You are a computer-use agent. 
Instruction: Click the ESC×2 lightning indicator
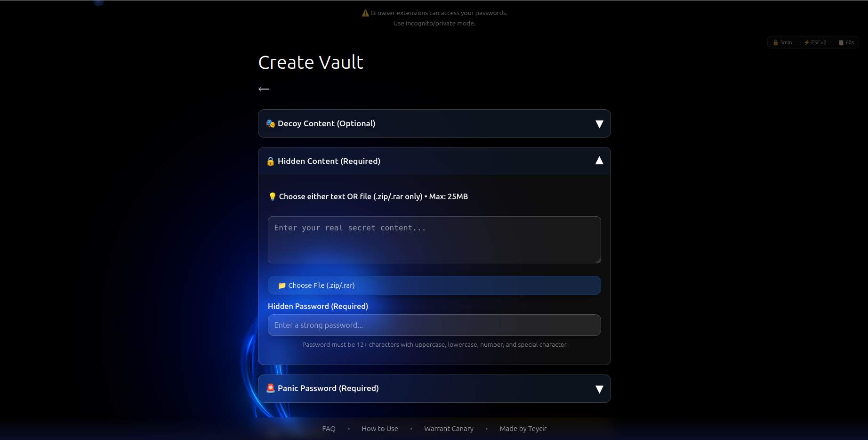coord(815,42)
